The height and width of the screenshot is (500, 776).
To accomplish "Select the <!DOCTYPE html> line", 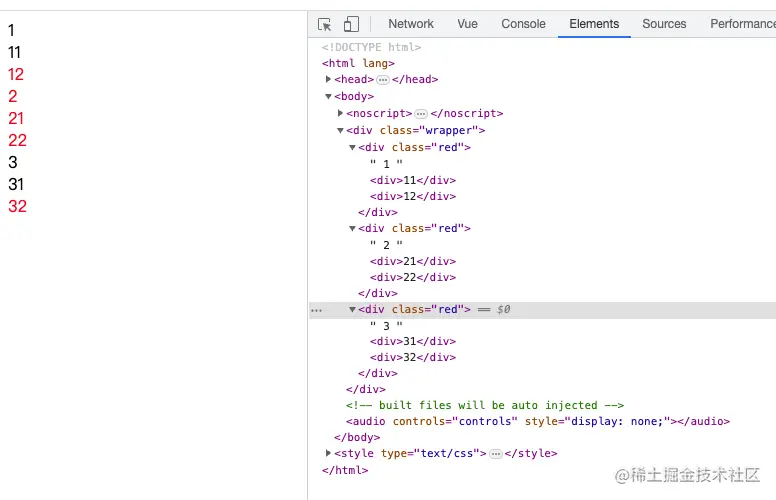I will [371, 47].
